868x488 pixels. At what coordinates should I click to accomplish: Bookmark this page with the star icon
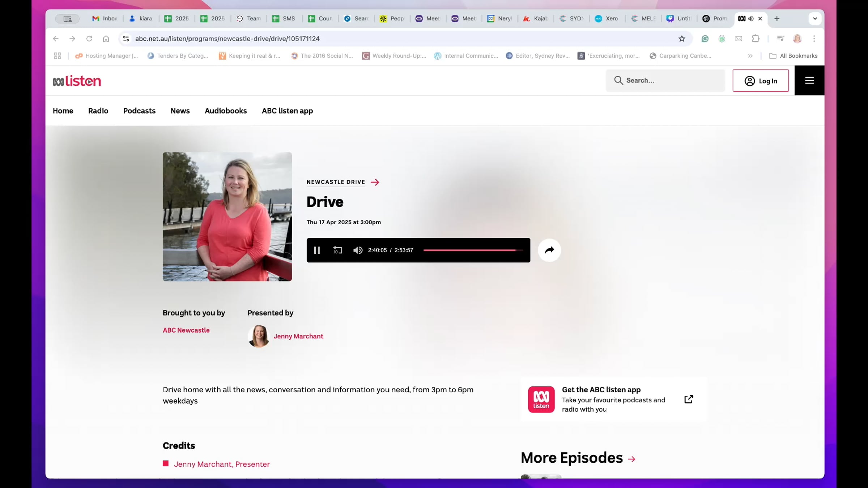coord(682,39)
